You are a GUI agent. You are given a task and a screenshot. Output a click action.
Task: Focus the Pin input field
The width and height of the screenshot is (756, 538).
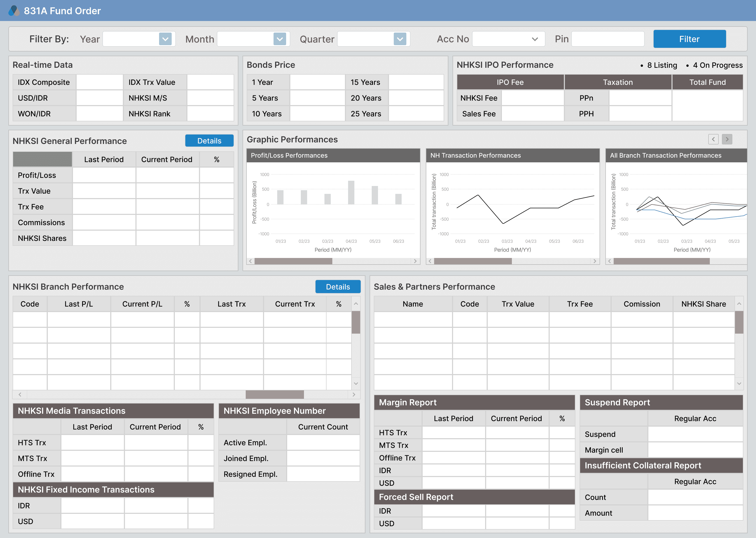point(608,39)
